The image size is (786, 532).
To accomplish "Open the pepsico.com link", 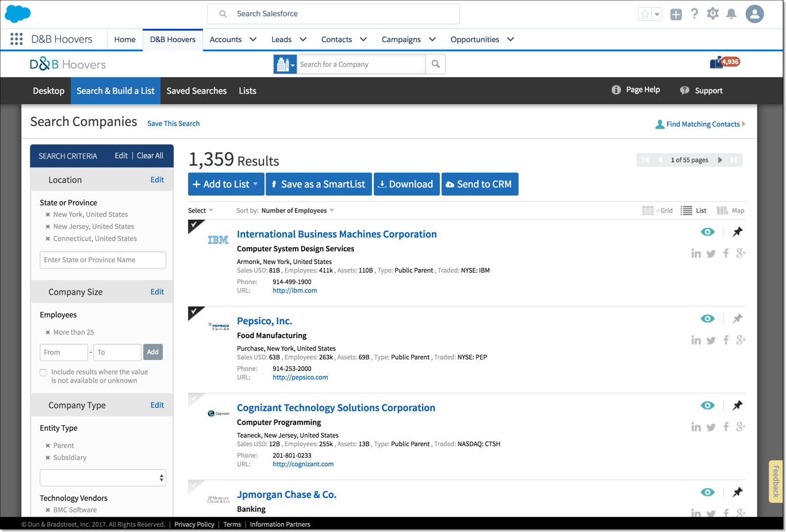I will [x=300, y=377].
